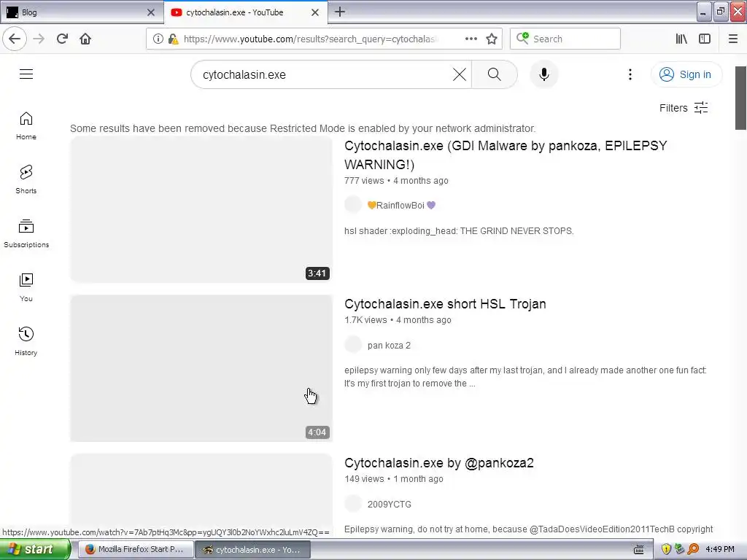Click the lock warning icon in address bar
Viewport: 747px width, 560px height.
pyautogui.click(x=173, y=39)
